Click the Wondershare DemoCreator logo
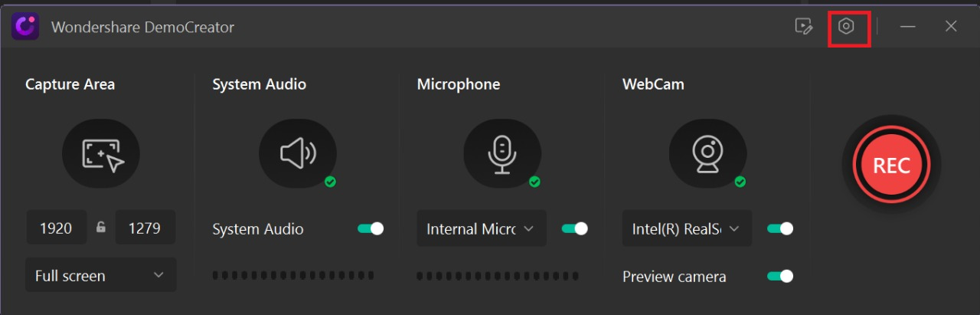The height and width of the screenshot is (315, 980). point(25,27)
